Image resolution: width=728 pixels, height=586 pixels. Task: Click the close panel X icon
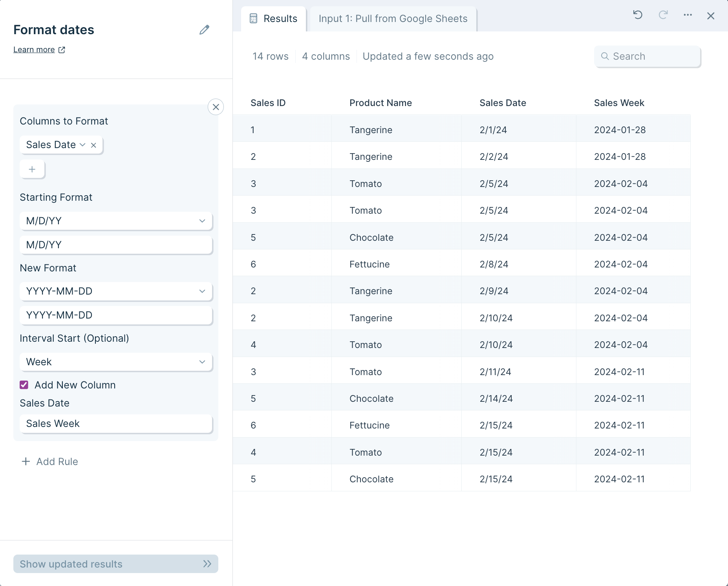(x=711, y=16)
